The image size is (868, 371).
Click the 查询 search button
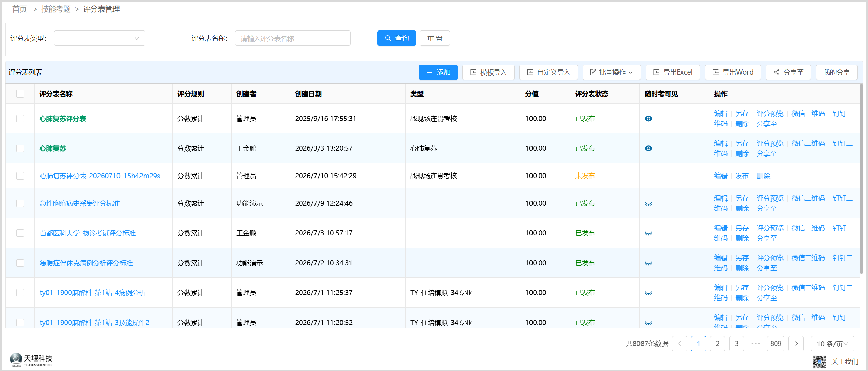click(x=396, y=38)
